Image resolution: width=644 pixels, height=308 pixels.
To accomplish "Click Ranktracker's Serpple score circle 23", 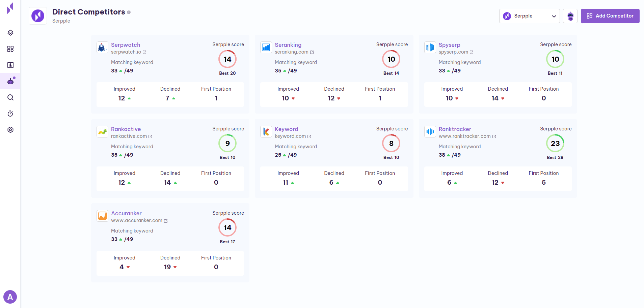I will [555, 143].
